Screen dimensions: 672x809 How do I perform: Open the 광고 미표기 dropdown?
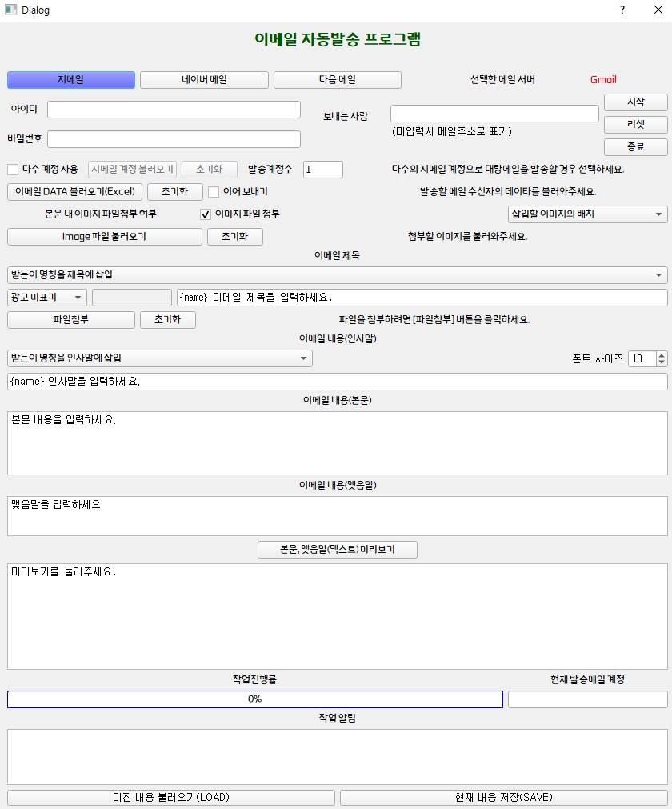46,298
